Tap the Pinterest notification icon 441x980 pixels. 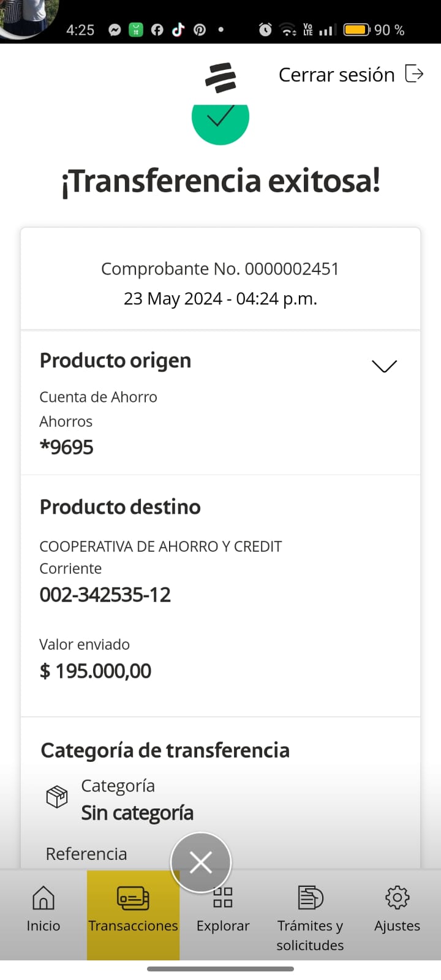click(200, 29)
